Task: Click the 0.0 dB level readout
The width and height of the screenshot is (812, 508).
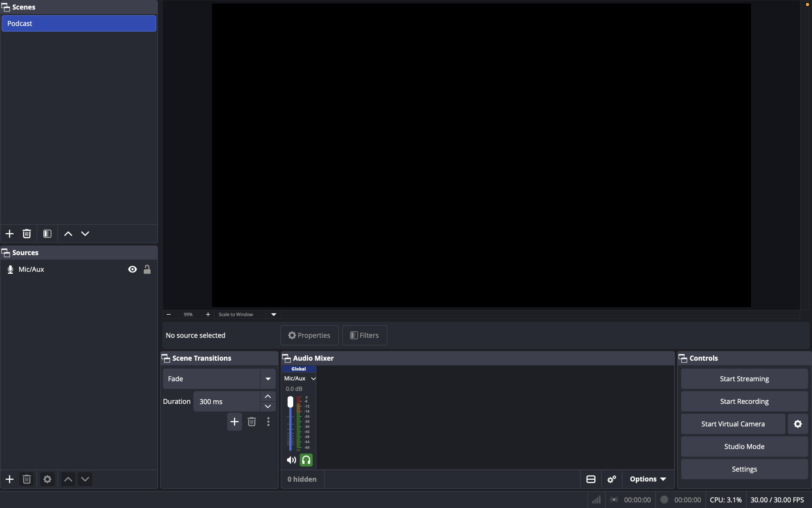Action: tap(294, 389)
